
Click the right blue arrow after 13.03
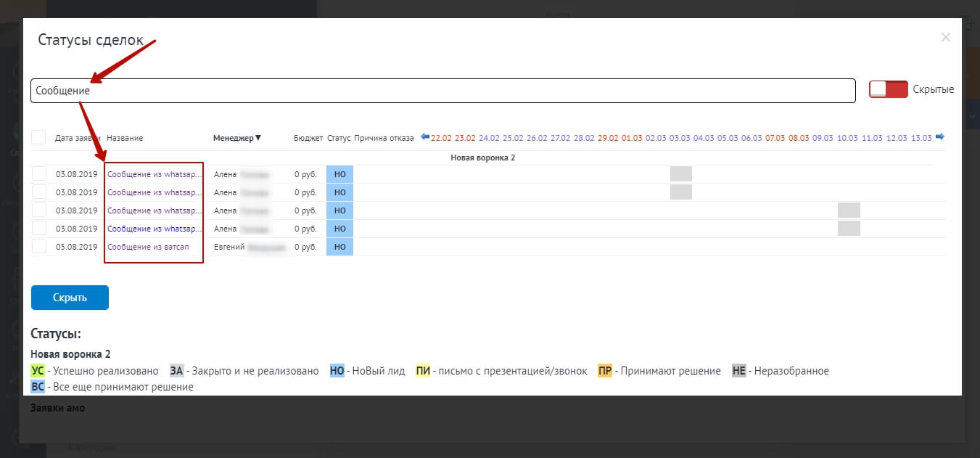point(940,137)
